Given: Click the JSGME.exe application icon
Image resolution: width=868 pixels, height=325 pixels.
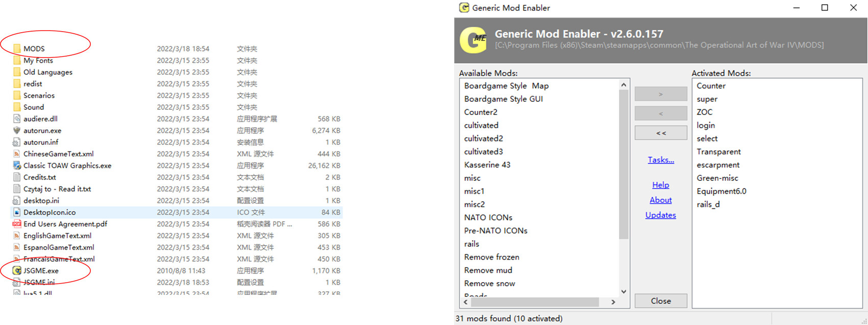Looking at the screenshot, I should (x=17, y=271).
